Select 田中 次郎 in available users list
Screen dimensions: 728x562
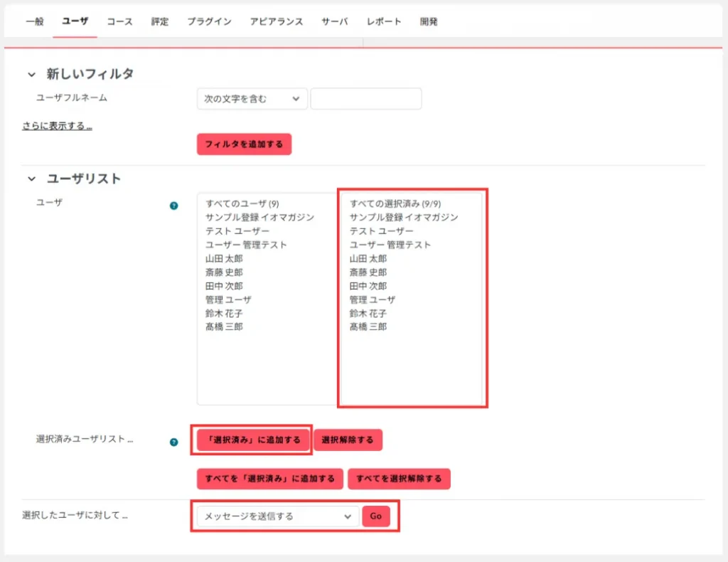coord(224,286)
